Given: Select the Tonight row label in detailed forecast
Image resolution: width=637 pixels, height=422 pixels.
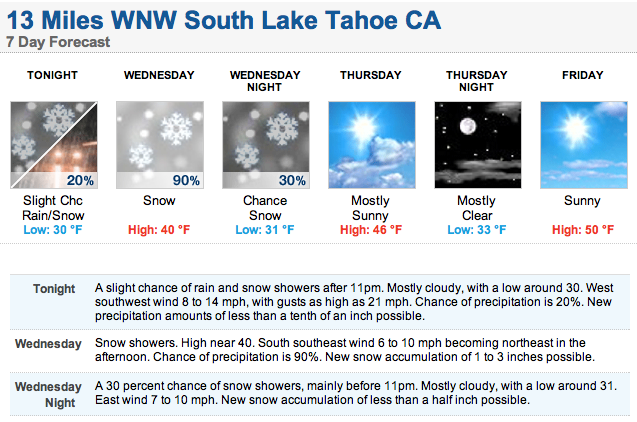Looking at the screenshot, I should tap(54, 289).
